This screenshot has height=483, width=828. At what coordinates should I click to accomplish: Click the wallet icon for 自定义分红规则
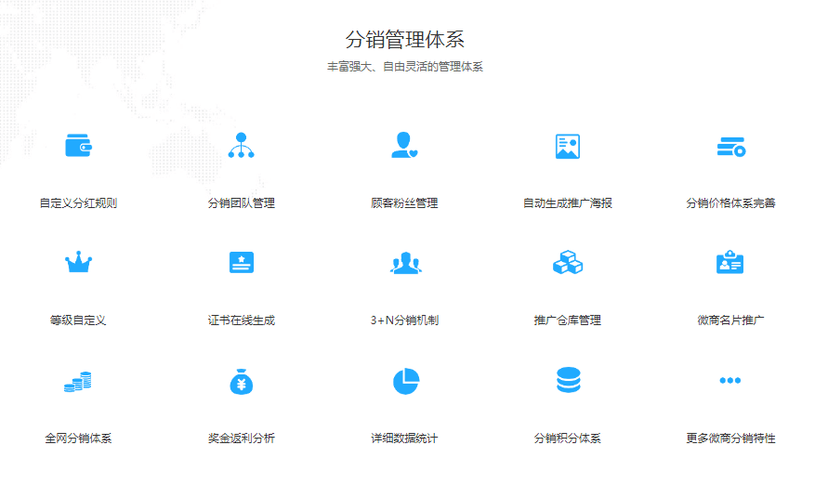(x=78, y=146)
